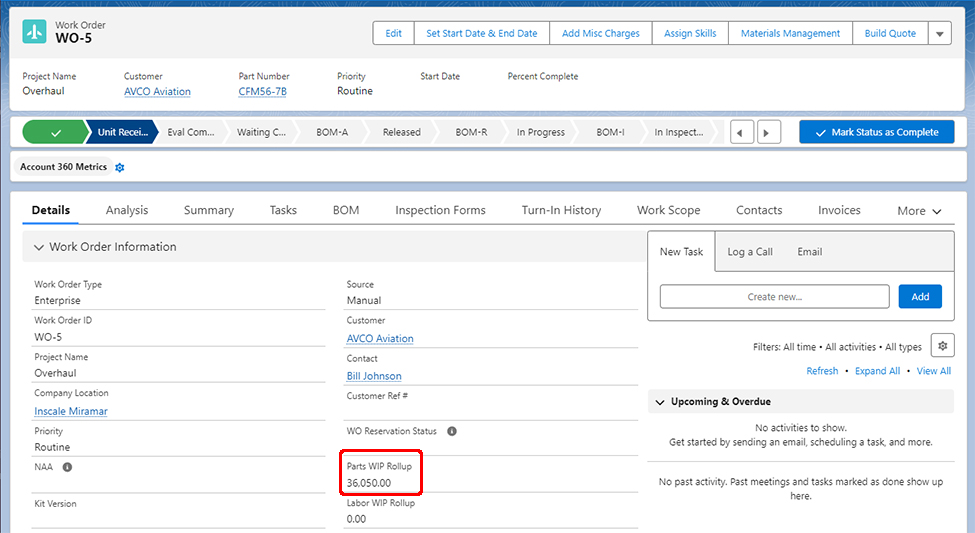The height and width of the screenshot is (533, 975).
Task: Click the WO-5 record title
Action: (73, 39)
